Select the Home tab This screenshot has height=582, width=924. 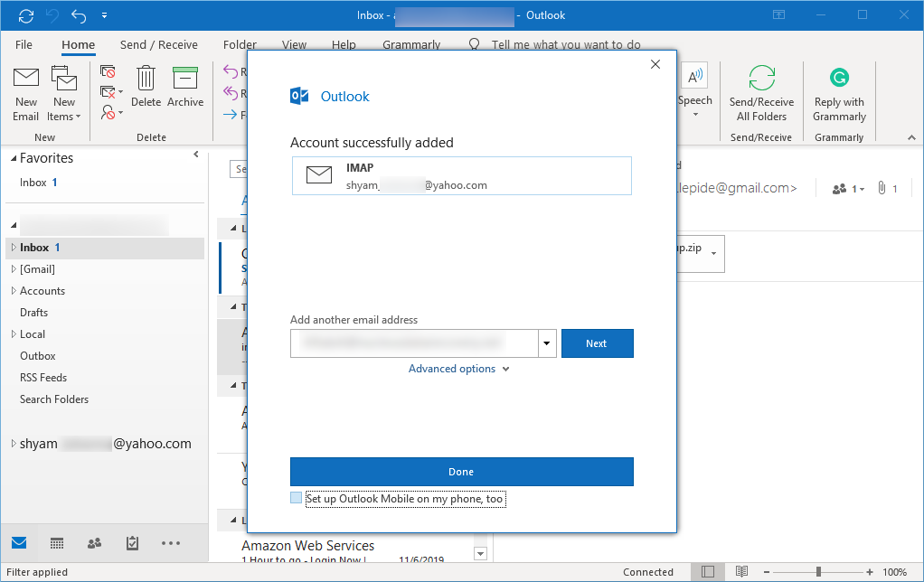click(x=79, y=45)
